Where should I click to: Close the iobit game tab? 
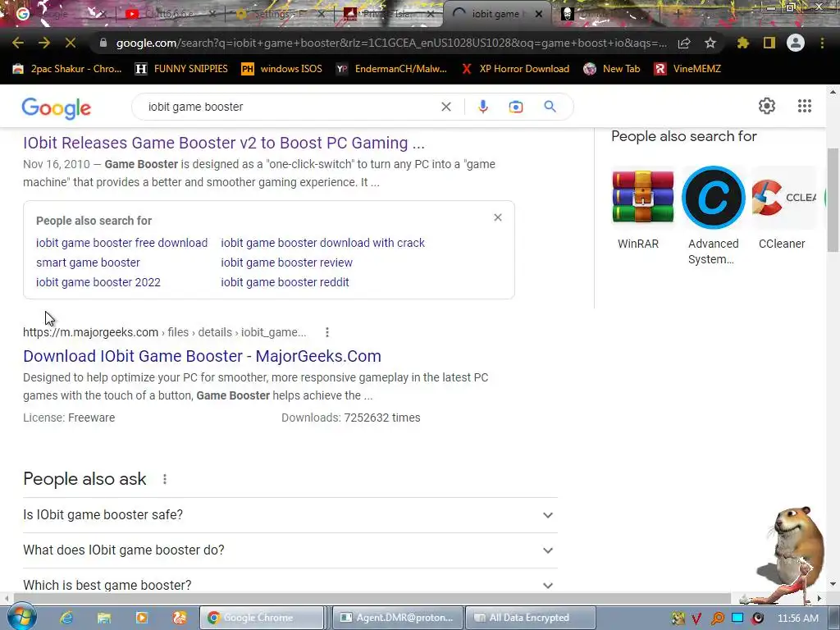[539, 14]
